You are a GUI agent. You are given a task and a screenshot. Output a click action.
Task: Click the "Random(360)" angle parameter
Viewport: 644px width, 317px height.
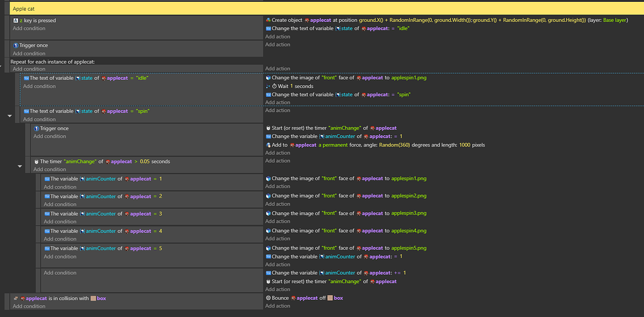coord(393,145)
